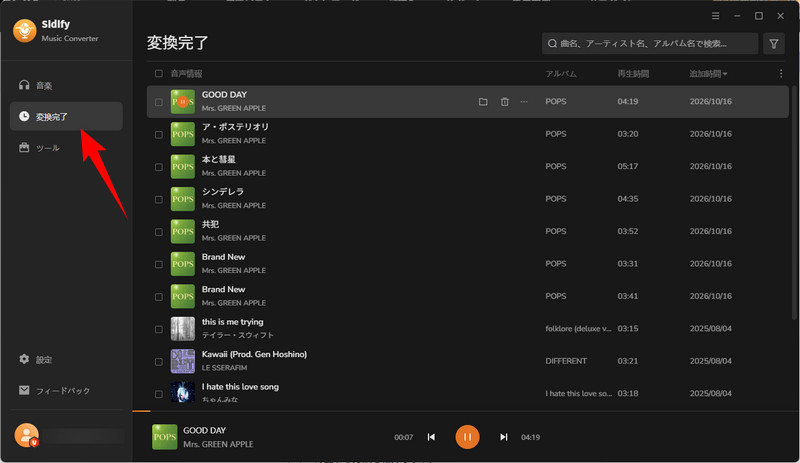Click the アルバム column header
800x463 pixels.
pos(561,74)
